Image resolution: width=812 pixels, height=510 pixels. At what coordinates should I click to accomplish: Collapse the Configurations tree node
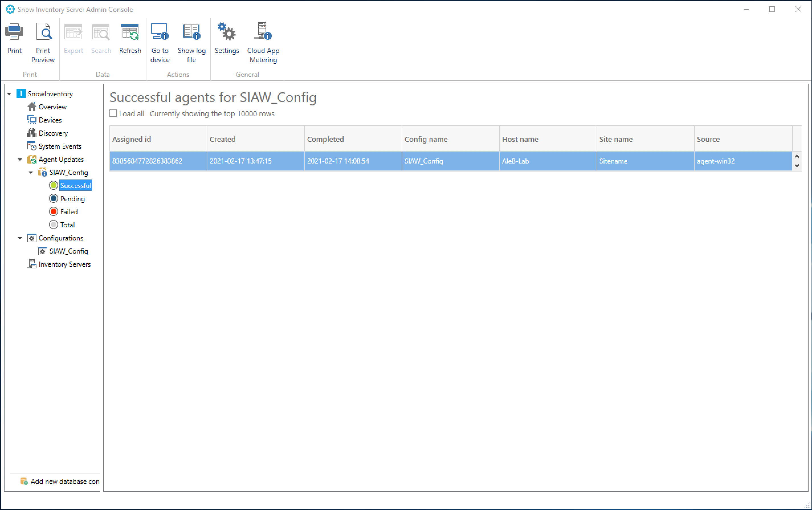point(20,238)
